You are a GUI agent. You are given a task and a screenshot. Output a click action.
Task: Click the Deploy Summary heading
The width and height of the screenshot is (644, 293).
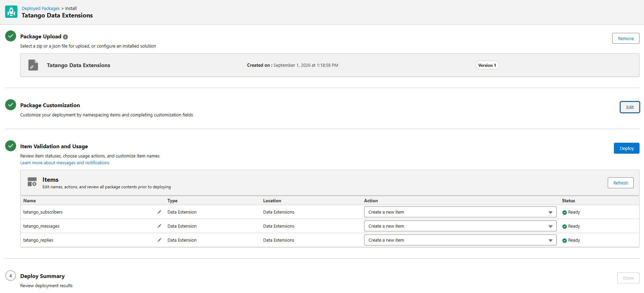tap(42, 276)
